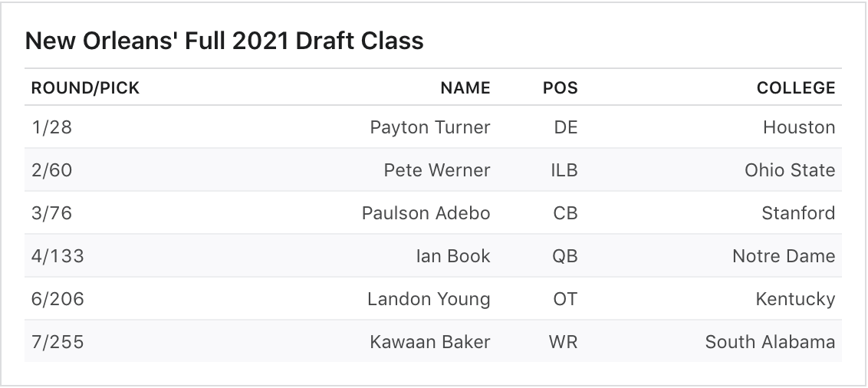The image size is (868, 388).
Task: Click the COLLEGE column header
Action: click(x=795, y=88)
